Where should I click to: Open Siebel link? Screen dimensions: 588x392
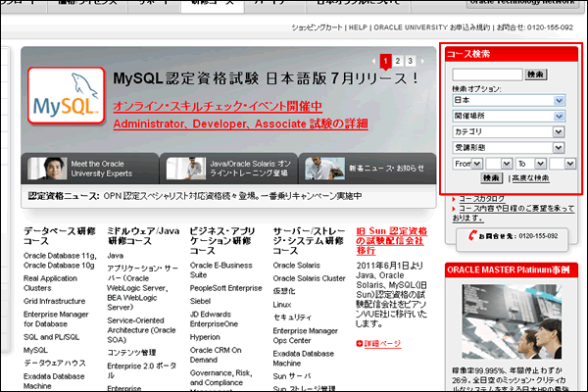click(200, 301)
